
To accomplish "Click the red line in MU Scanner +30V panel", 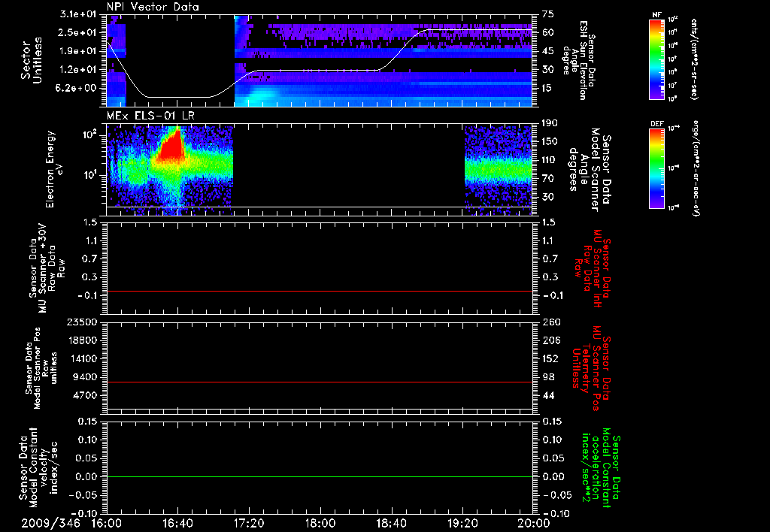I will pos(319,291).
